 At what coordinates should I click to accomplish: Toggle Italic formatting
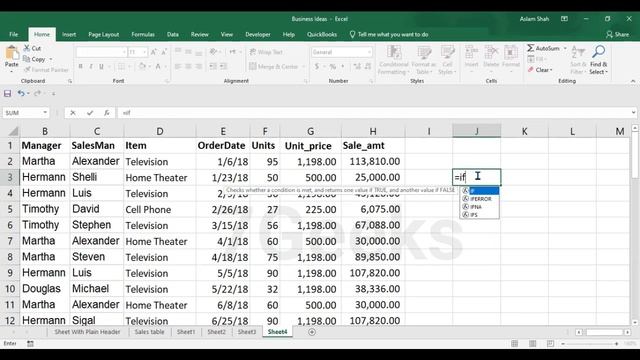click(91, 67)
